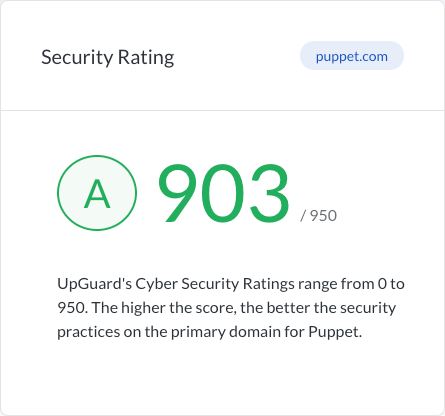
Task: Click the word Puppet ending the description
Action: pyautogui.click(x=334, y=332)
